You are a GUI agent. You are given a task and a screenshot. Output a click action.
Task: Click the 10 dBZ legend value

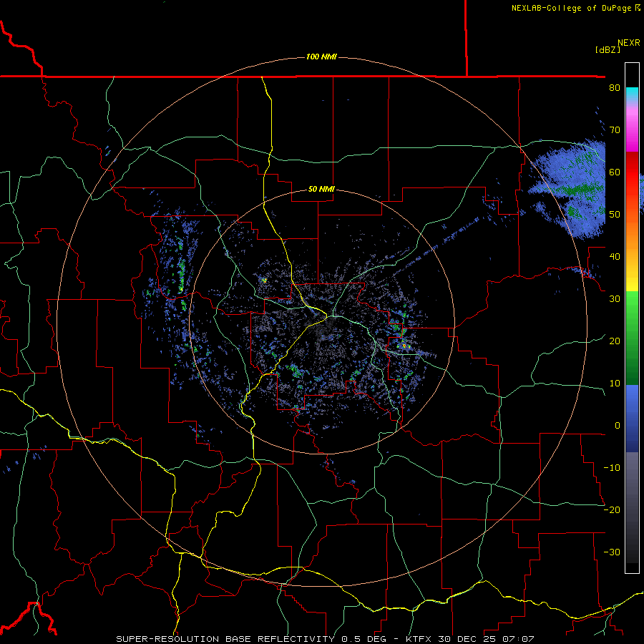[615, 384]
